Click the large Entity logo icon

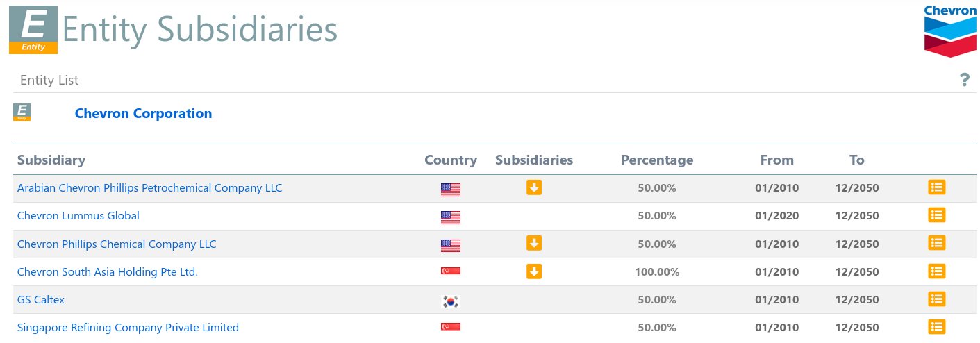[33, 30]
